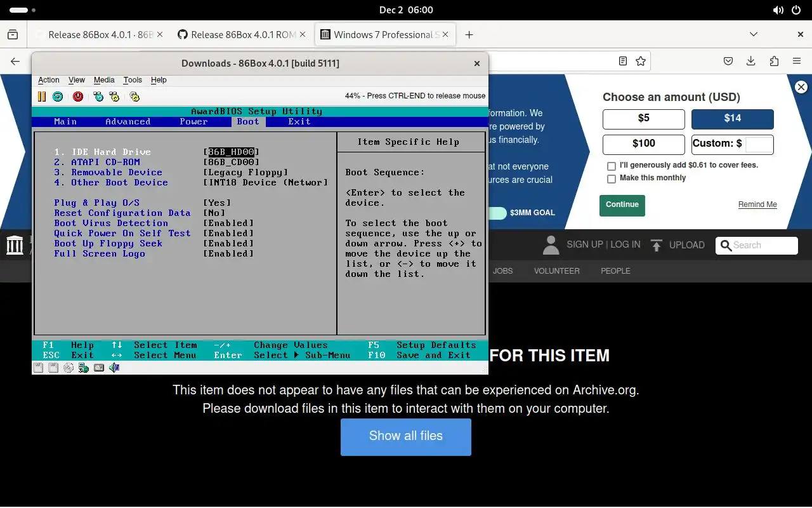Viewport: 812px width, 508px height.
Task: Switch to first 'Release 86Box 4.0.1' tab
Action: [100, 34]
